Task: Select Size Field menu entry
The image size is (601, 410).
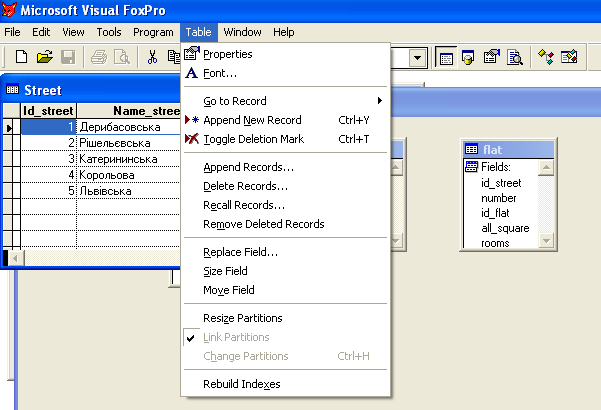Action: [x=286, y=271]
